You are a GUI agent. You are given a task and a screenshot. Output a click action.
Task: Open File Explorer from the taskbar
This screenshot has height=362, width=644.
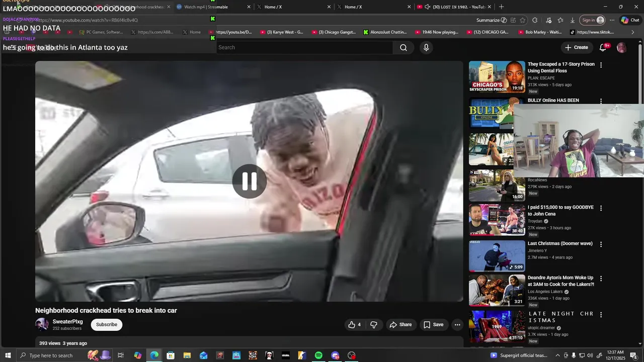coord(187,355)
